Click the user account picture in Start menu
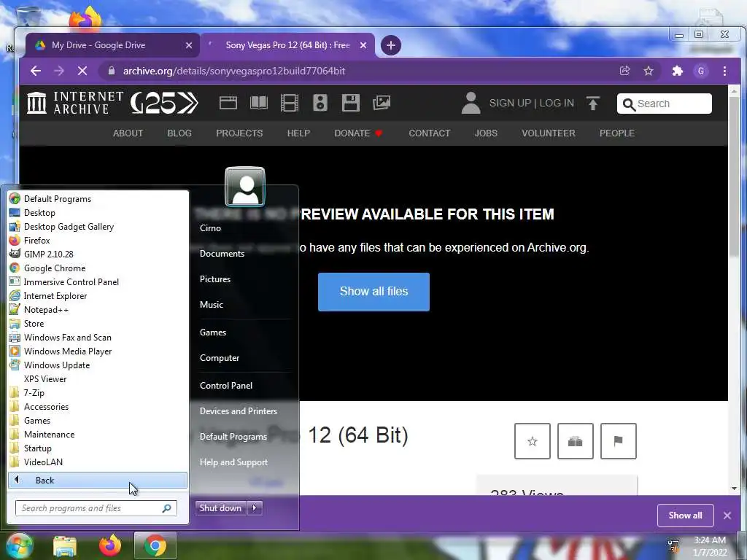 pyautogui.click(x=245, y=187)
